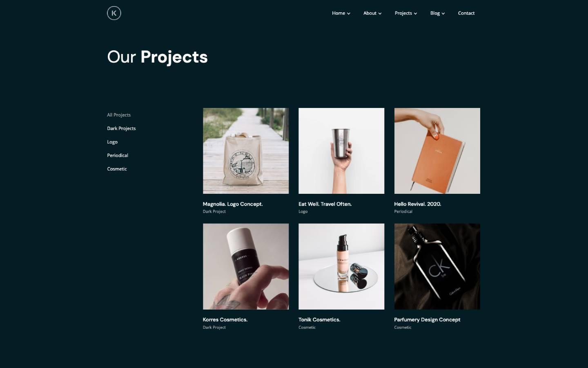
Task: Show Periodical projects only
Action: tap(118, 155)
